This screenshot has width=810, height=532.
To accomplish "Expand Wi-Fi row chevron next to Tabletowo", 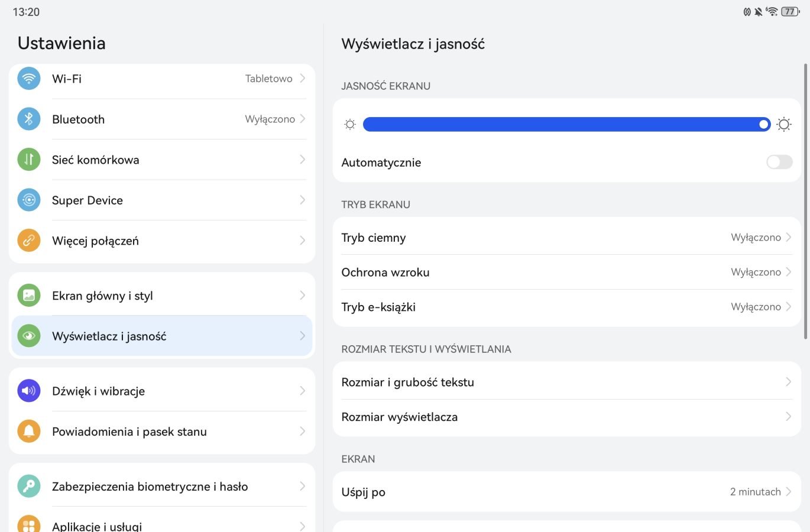I will click(302, 78).
